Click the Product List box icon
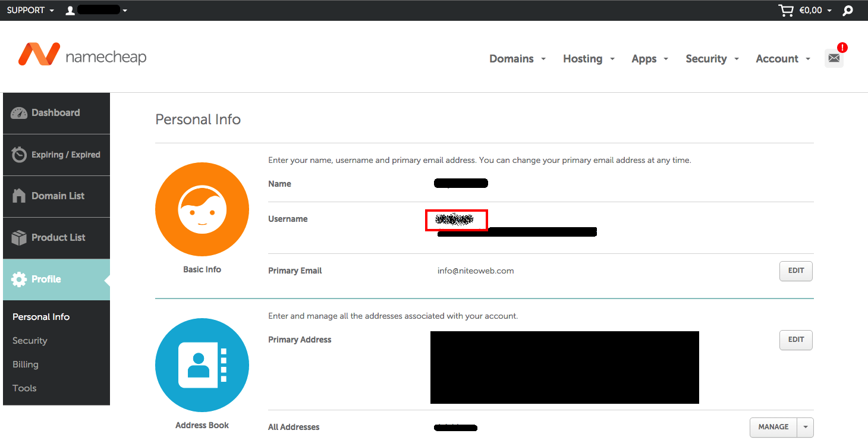The height and width of the screenshot is (446, 868). point(19,238)
